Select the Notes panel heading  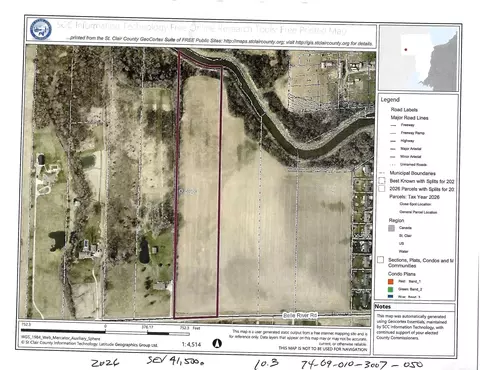(x=383, y=306)
